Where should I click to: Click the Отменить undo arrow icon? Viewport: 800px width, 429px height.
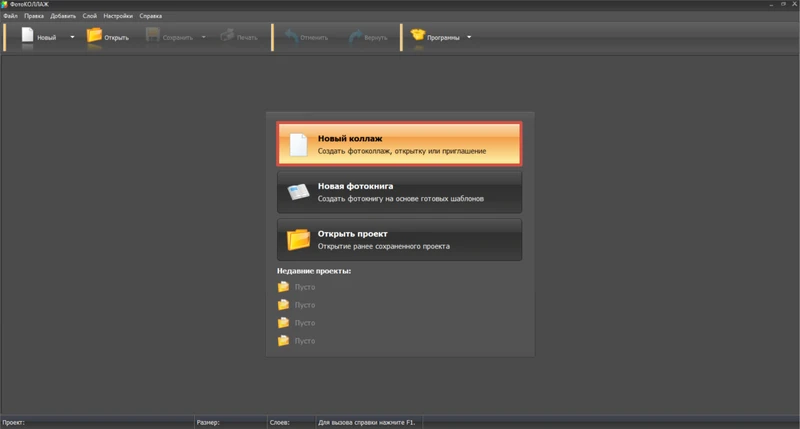(291, 36)
